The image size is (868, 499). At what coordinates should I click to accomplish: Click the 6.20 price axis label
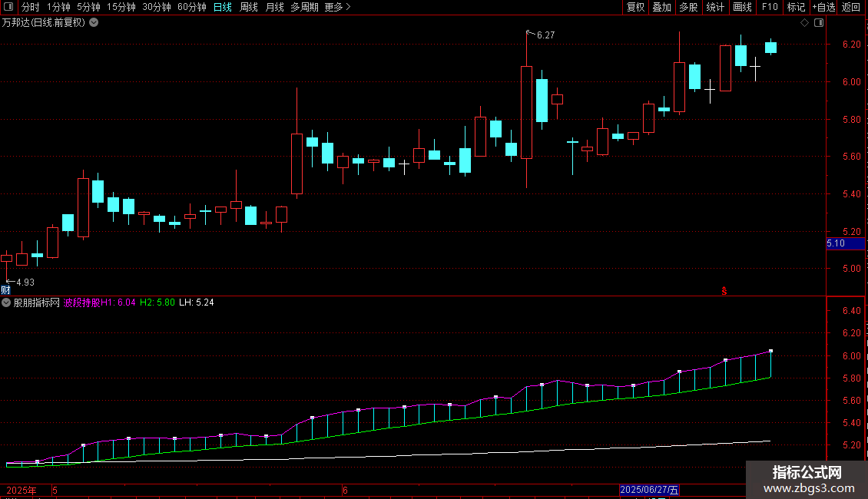(851, 45)
